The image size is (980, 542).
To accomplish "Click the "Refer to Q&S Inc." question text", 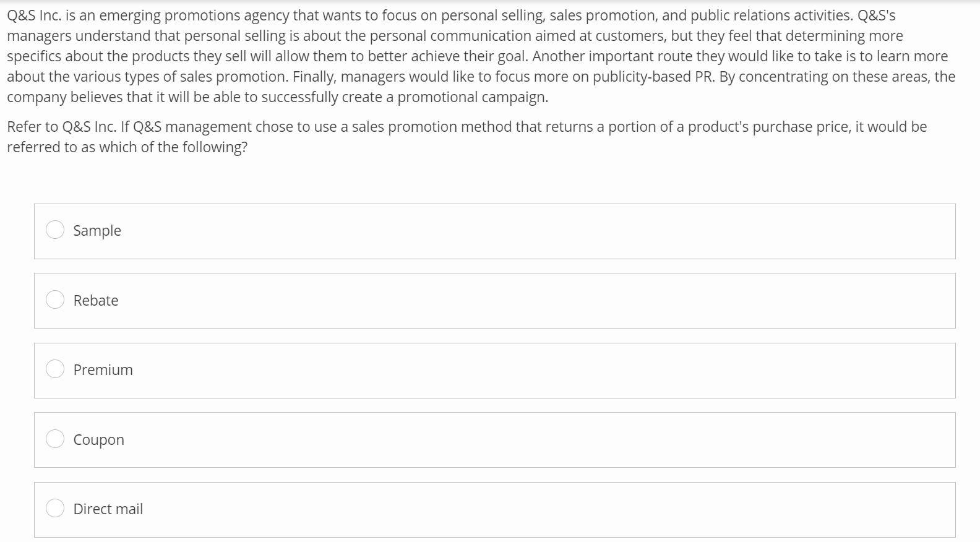I will click(61, 127).
